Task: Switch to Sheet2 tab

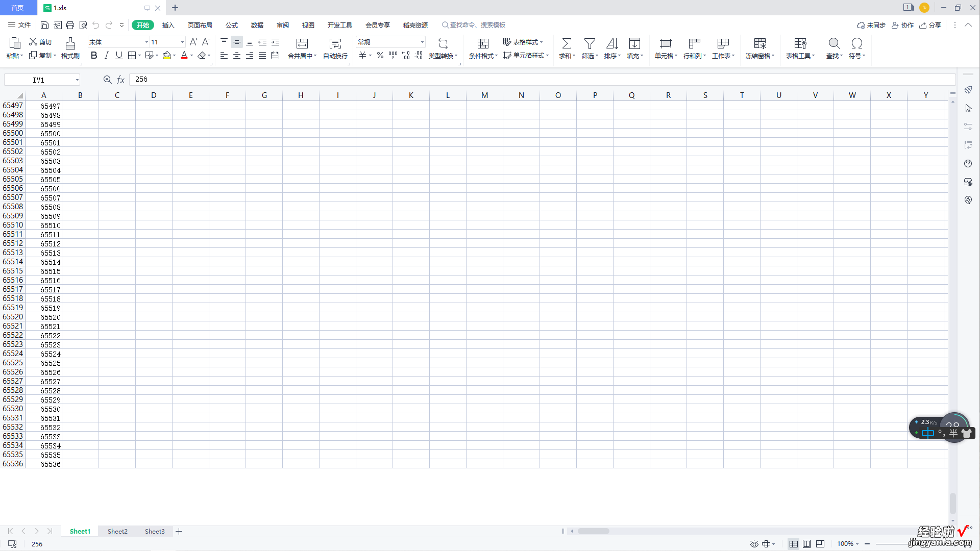Action: (x=117, y=531)
